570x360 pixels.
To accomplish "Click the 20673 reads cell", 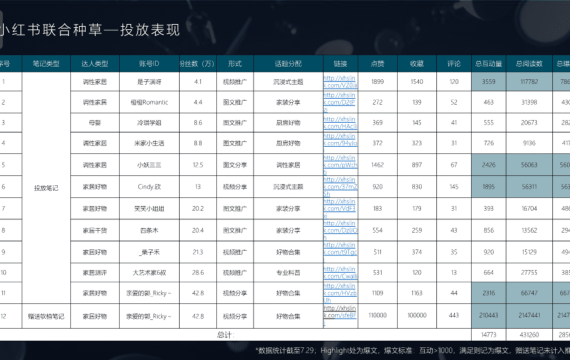I will (529, 123).
